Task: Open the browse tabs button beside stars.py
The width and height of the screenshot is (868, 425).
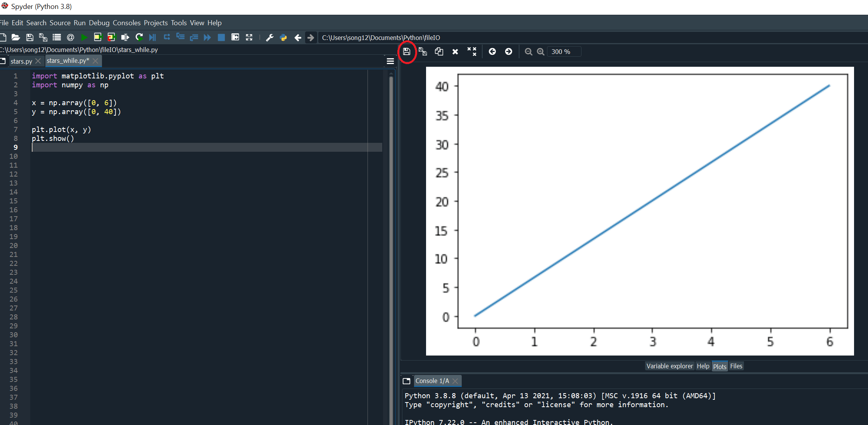Action: pyautogui.click(x=3, y=61)
